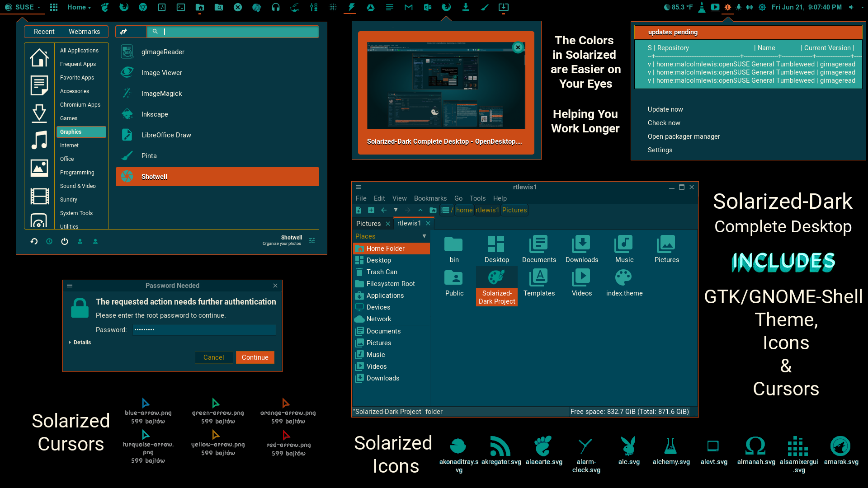Image resolution: width=868 pixels, height=488 pixels.
Task: Expand Details in the Password Needed dialog
Action: 80,343
